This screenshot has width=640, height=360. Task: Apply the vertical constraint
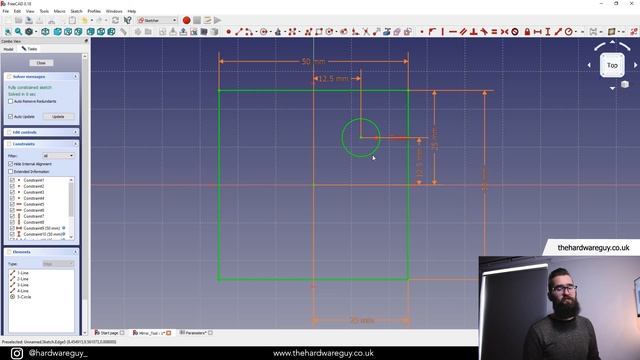point(443,31)
